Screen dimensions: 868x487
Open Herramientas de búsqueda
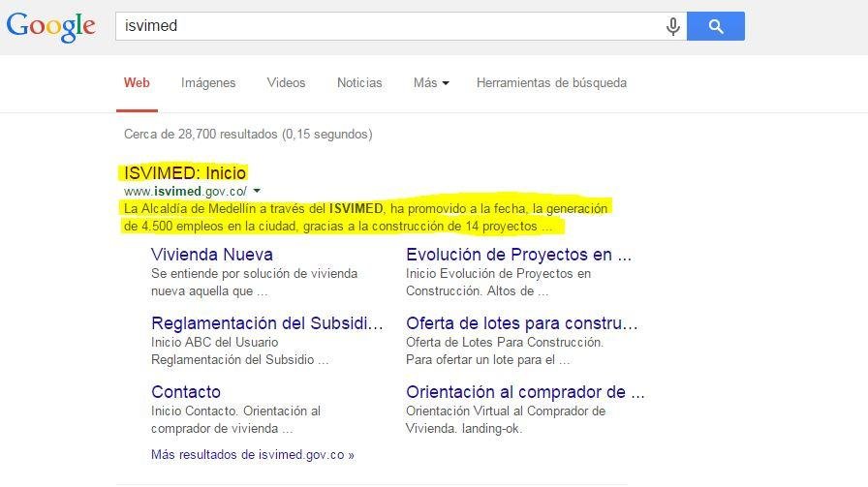point(551,82)
